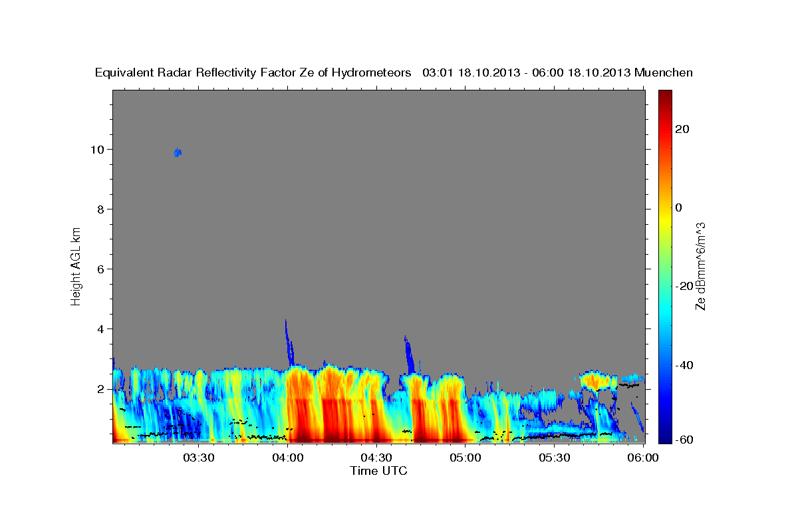Click the dark blue bottom of the colorbar
The height and width of the screenshot is (532, 798).
664,436
